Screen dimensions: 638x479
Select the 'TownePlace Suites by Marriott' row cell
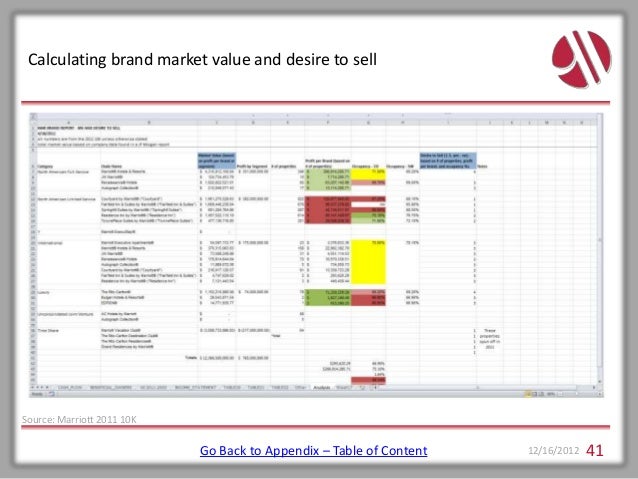tap(147, 221)
